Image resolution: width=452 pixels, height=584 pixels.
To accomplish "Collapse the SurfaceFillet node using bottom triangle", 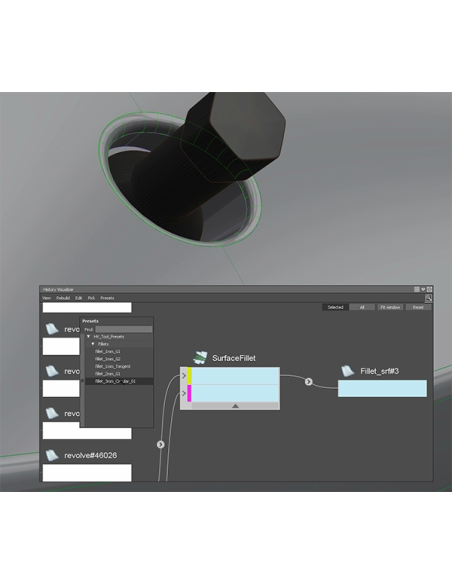I will [235, 406].
